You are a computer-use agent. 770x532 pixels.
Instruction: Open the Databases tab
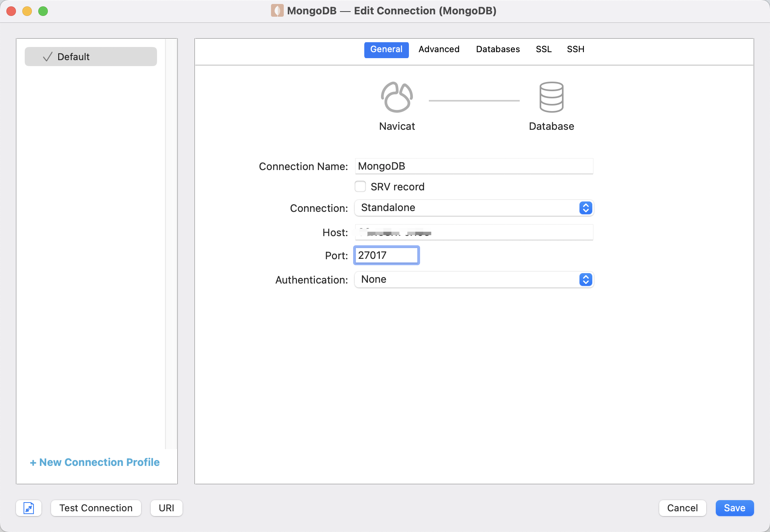pos(498,49)
